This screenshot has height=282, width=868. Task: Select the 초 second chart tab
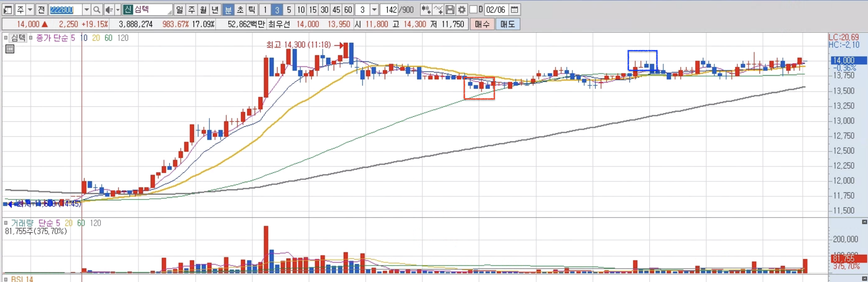[x=240, y=10]
